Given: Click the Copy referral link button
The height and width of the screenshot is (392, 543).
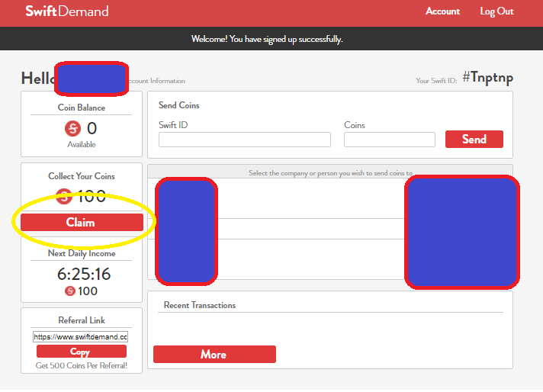Looking at the screenshot, I should click(x=82, y=352).
